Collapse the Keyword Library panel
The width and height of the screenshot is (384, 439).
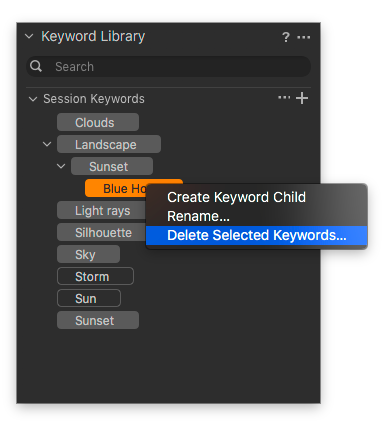(x=29, y=36)
